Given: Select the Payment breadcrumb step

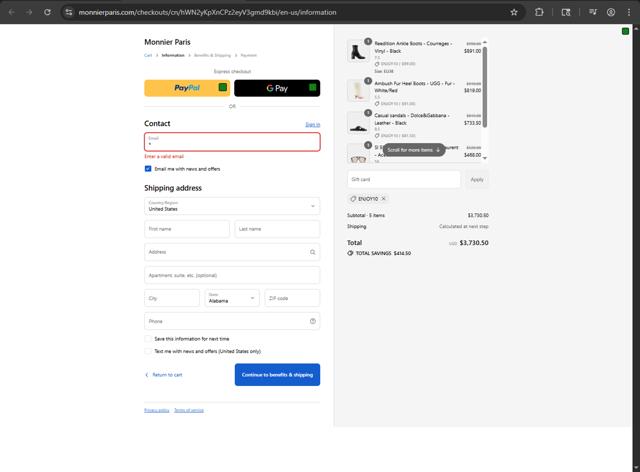Looking at the screenshot, I should [249, 55].
